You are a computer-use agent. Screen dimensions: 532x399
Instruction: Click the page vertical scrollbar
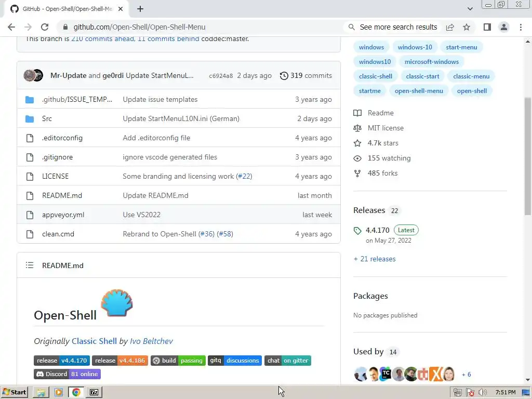click(528, 156)
